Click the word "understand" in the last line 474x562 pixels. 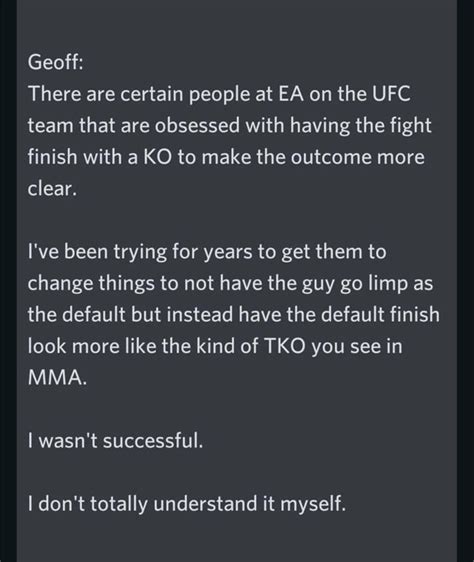click(206, 504)
